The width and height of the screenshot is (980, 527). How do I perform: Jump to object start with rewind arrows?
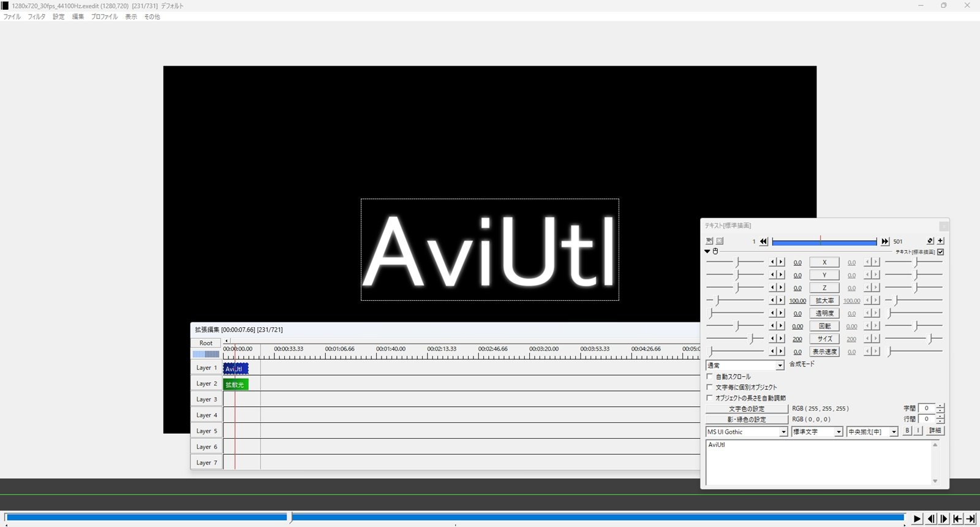point(763,241)
